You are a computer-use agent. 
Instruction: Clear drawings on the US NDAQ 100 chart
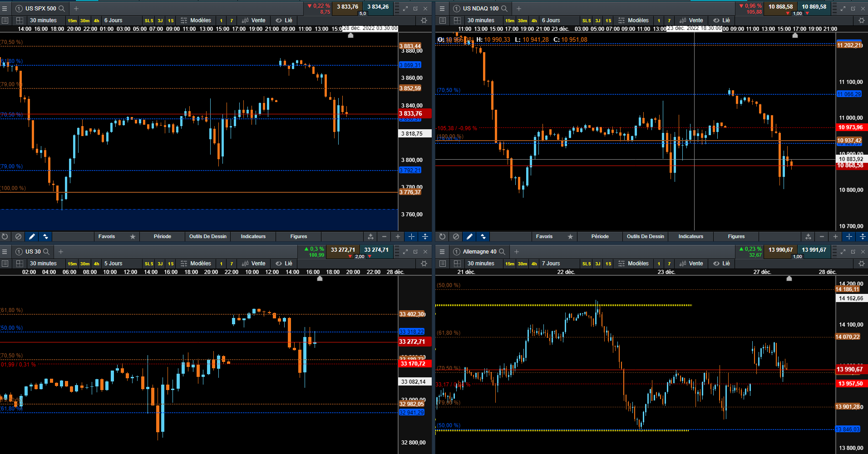tap(456, 236)
